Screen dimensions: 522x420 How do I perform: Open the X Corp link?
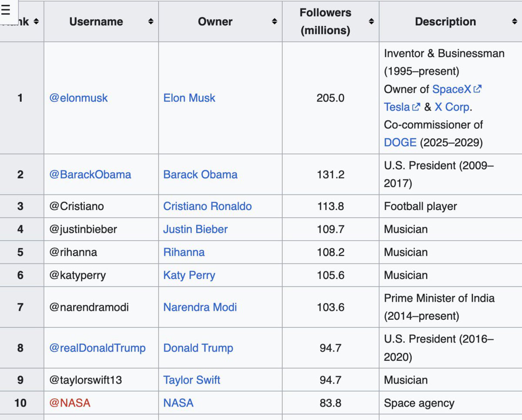pos(452,107)
